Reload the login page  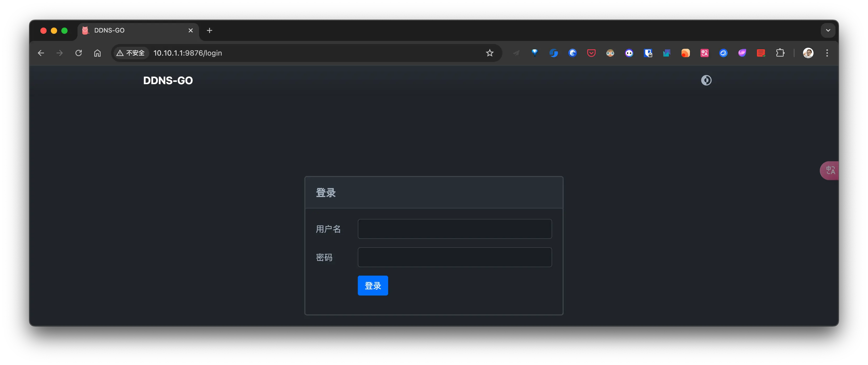pos(79,53)
